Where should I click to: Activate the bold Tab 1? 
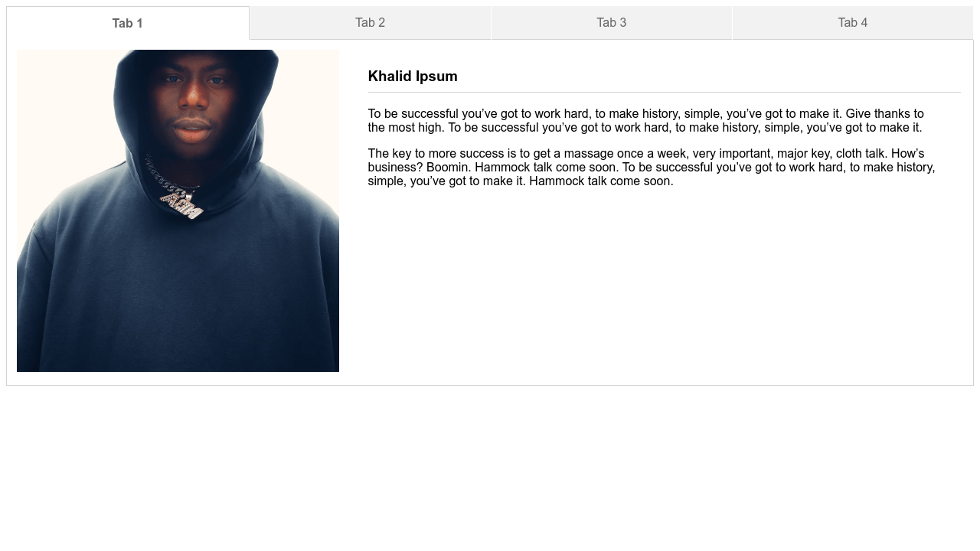coord(128,23)
